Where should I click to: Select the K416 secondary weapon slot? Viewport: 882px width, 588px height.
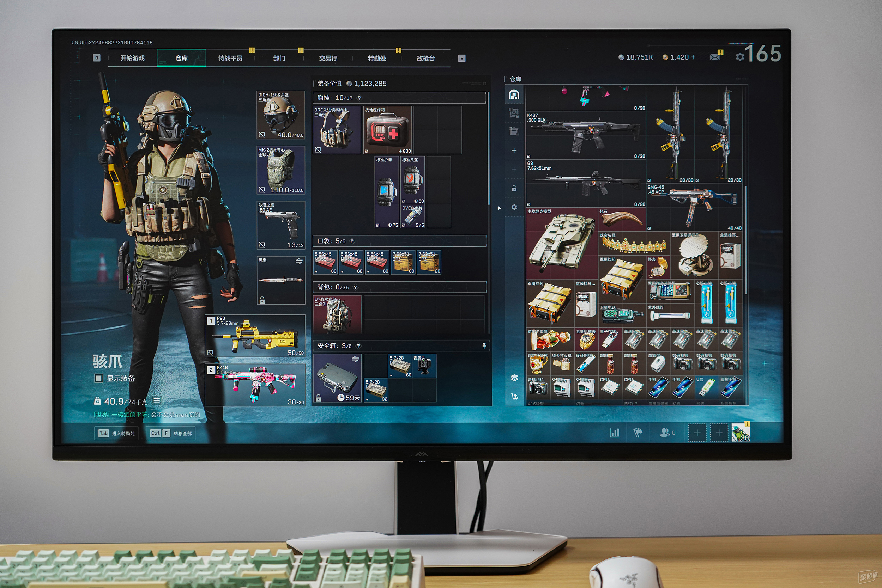tap(255, 385)
